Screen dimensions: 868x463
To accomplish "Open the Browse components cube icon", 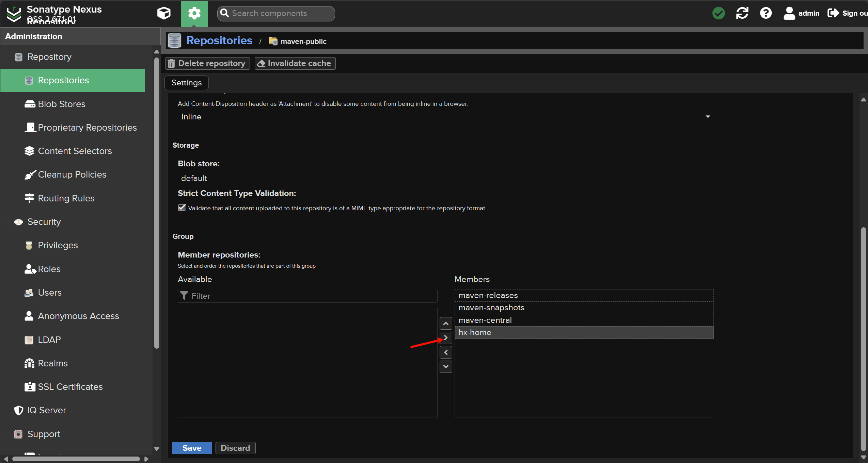I will [164, 13].
